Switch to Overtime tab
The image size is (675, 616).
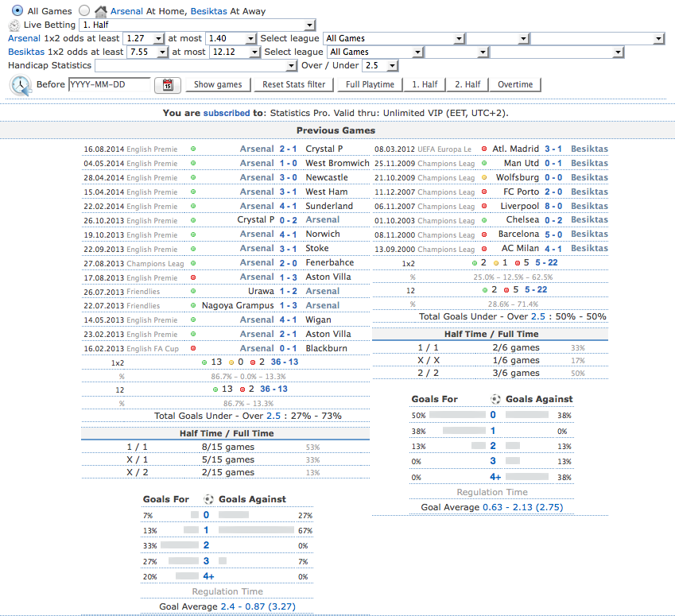point(515,85)
